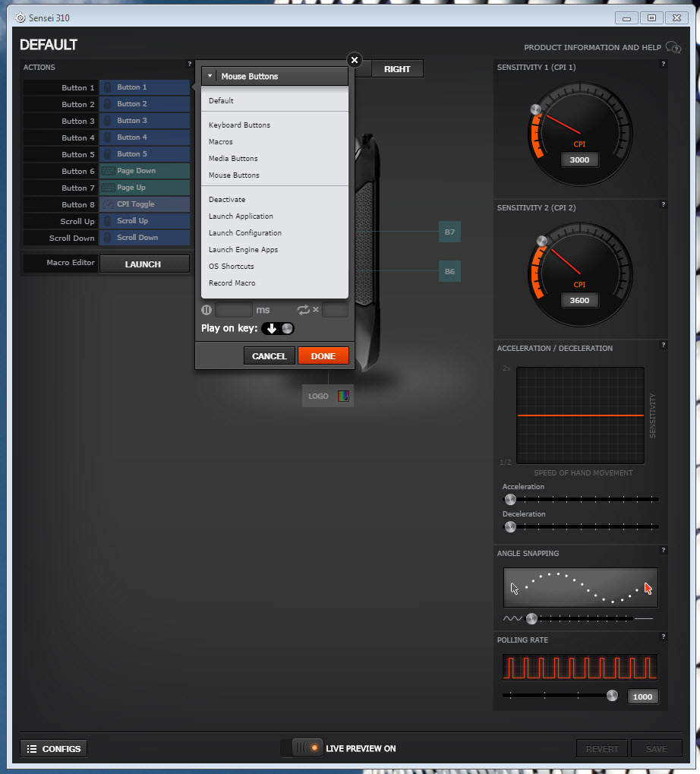The width and height of the screenshot is (700, 774).
Task: Click the repeat count input field
Action: coord(335,310)
